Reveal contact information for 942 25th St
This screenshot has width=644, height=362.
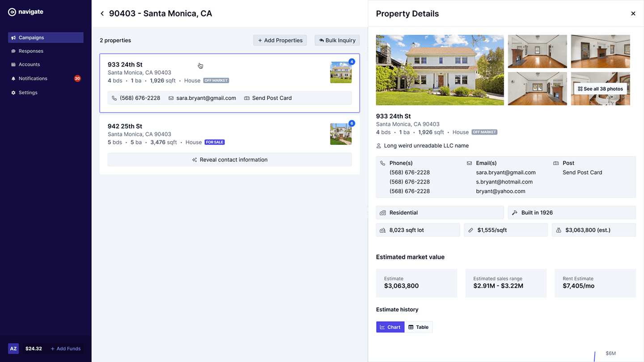coord(229,160)
